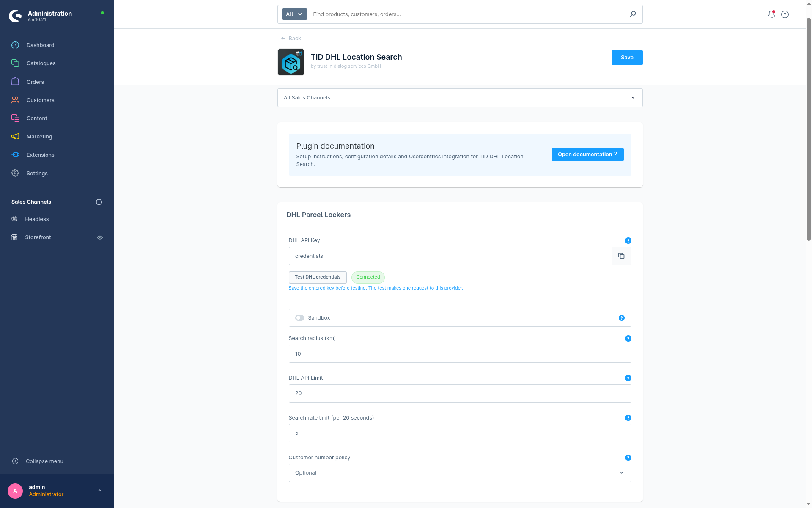Click the Extensions plug icon
Image resolution: width=812 pixels, height=508 pixels.
point(15,155)
